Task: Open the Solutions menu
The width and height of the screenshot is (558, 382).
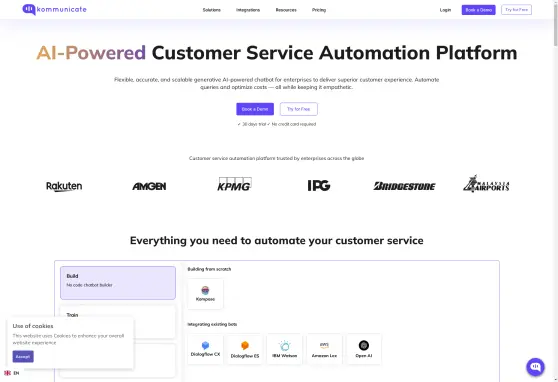Action: pyautogui.click(x=212, y=10)
